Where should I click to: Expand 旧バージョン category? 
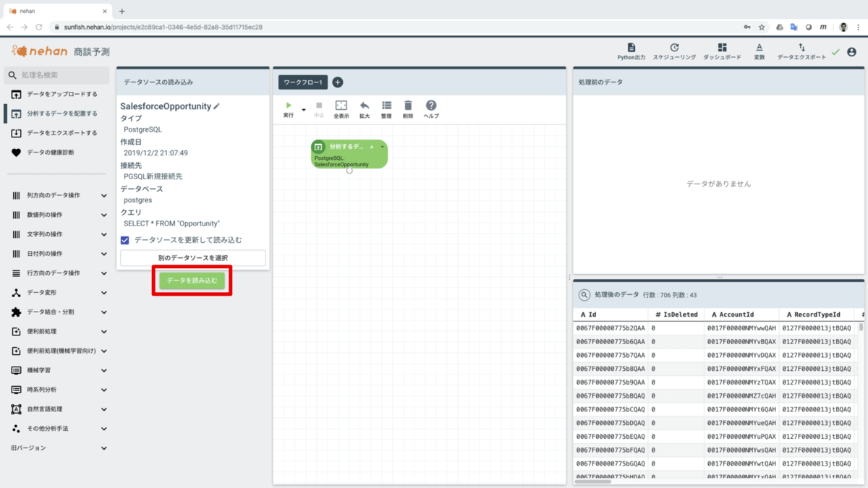click(59, 448)
